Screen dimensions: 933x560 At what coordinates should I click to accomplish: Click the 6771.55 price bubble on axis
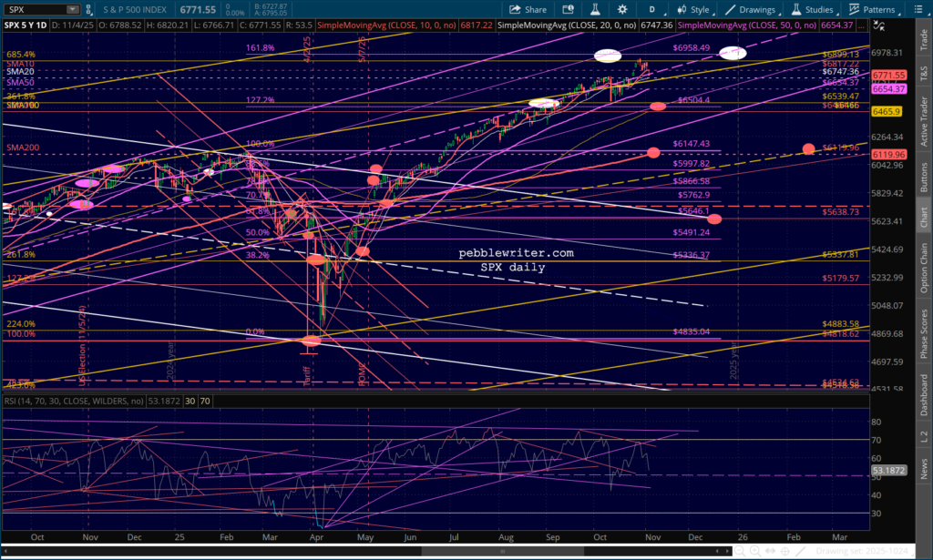(x=889, y=76)
